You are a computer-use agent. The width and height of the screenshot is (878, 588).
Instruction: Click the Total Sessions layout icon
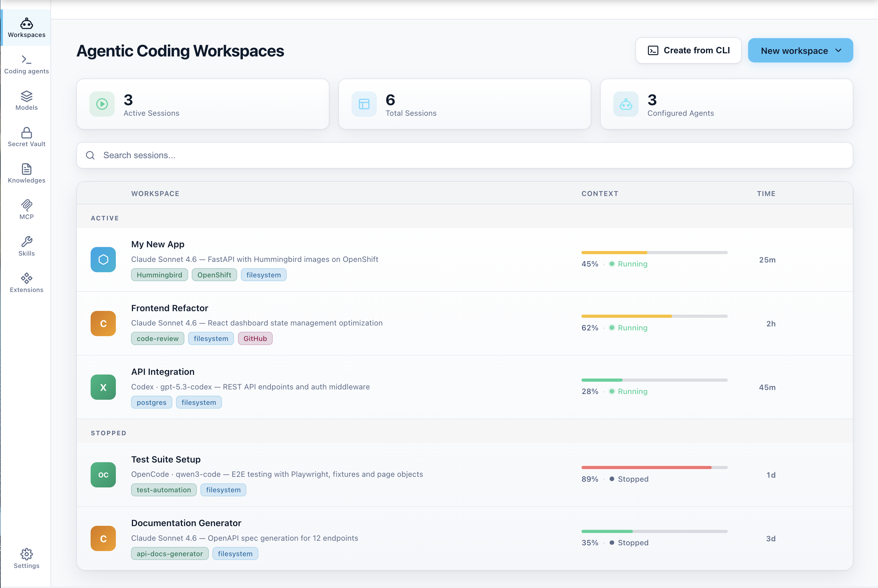(364, 104)
